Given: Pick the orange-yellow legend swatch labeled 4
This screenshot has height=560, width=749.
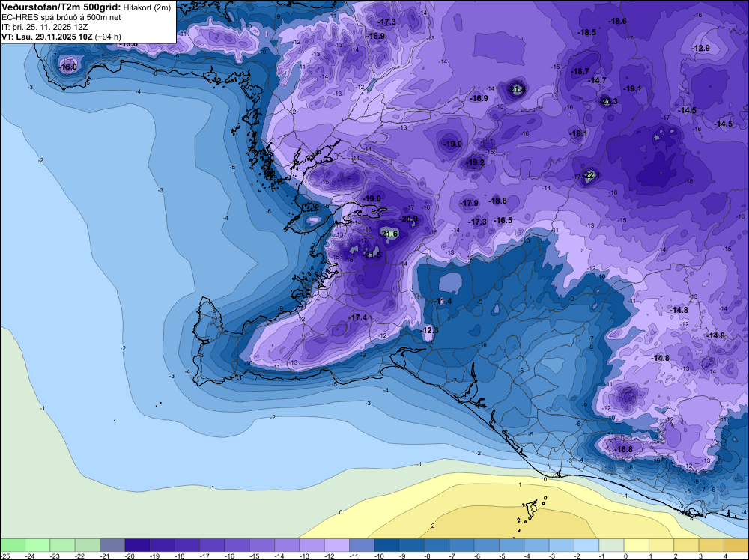Looking at the screenshot, I should click(x=736, y=545).
